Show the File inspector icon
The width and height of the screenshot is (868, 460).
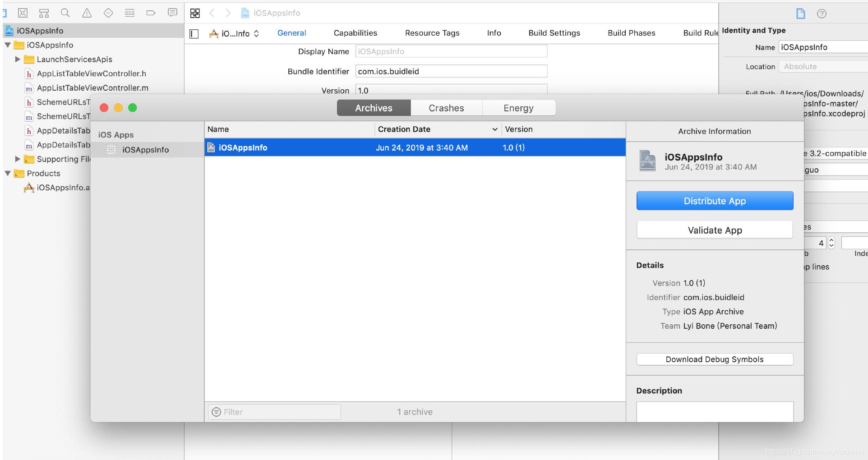[x=801, y=14]
